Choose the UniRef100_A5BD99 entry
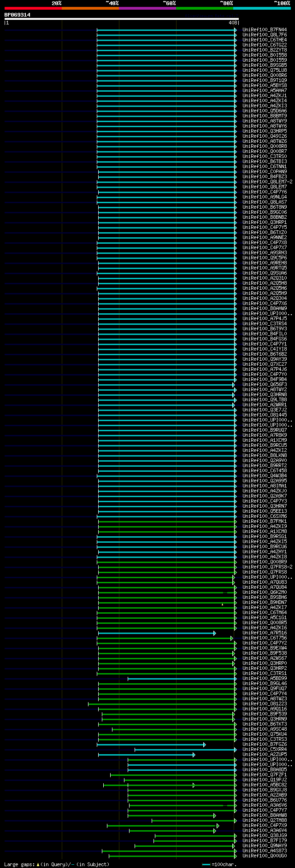295x868 pixels. (x=265, y=679)
